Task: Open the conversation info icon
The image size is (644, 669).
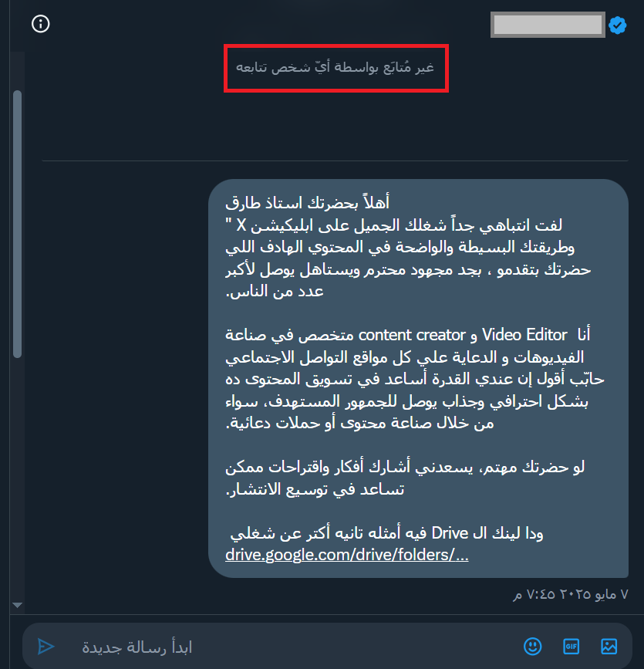Action: click(41, 23)
